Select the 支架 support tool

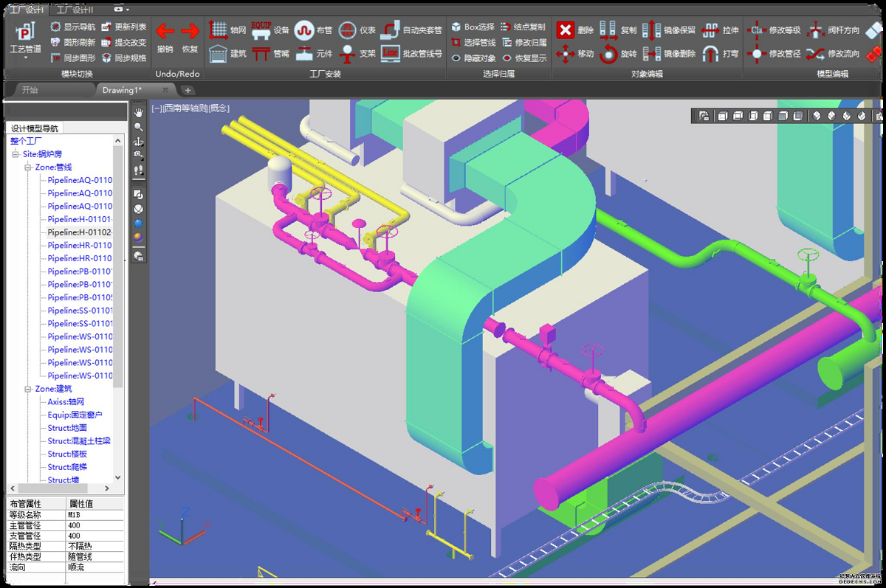pos(357,53)
